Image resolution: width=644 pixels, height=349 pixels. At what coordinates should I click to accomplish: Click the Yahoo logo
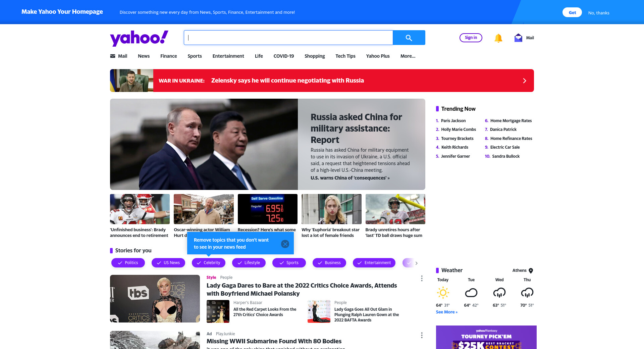[139, 38]
